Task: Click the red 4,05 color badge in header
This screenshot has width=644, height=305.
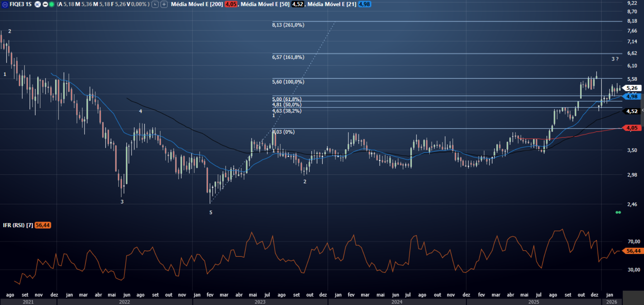Action: pyautogui.click(x=231, y=4)
